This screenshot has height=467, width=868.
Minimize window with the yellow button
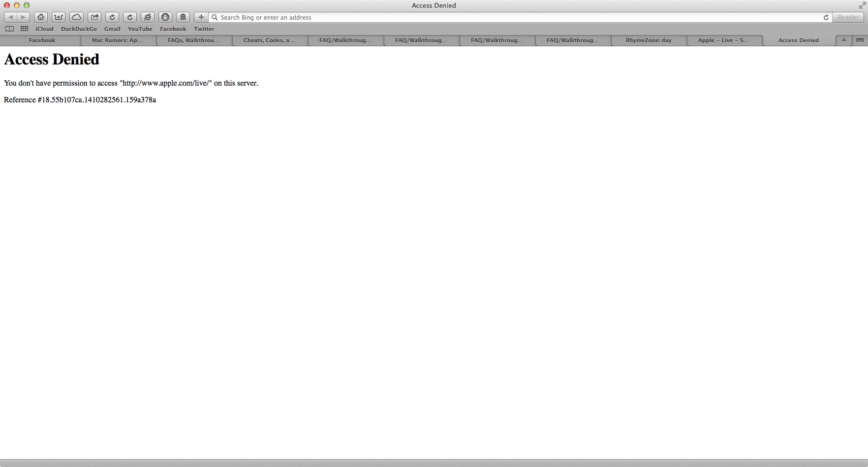click(x=17, y=5)
